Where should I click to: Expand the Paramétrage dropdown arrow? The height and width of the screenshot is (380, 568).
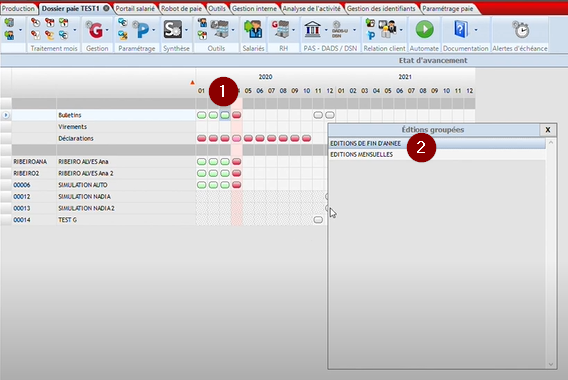tap(154, 30)
